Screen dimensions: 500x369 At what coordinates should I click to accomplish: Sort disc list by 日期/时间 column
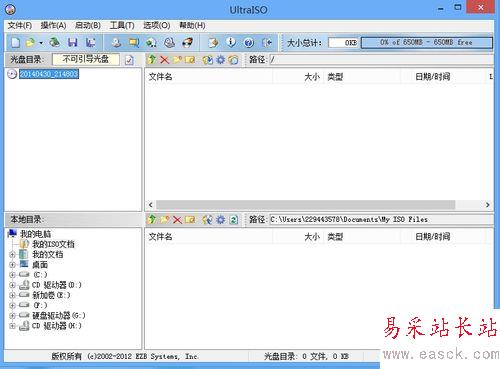coord(443,77)
